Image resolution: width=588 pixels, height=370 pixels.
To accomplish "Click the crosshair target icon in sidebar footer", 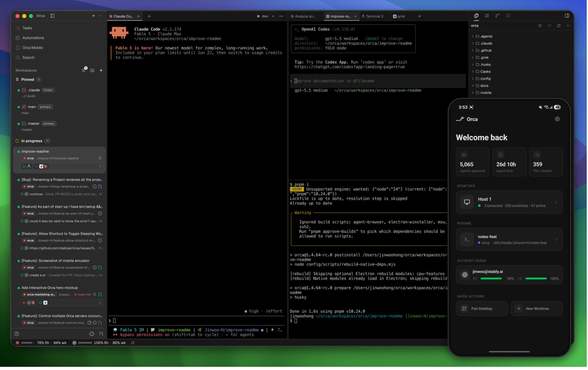I will [x=92, y=334].
